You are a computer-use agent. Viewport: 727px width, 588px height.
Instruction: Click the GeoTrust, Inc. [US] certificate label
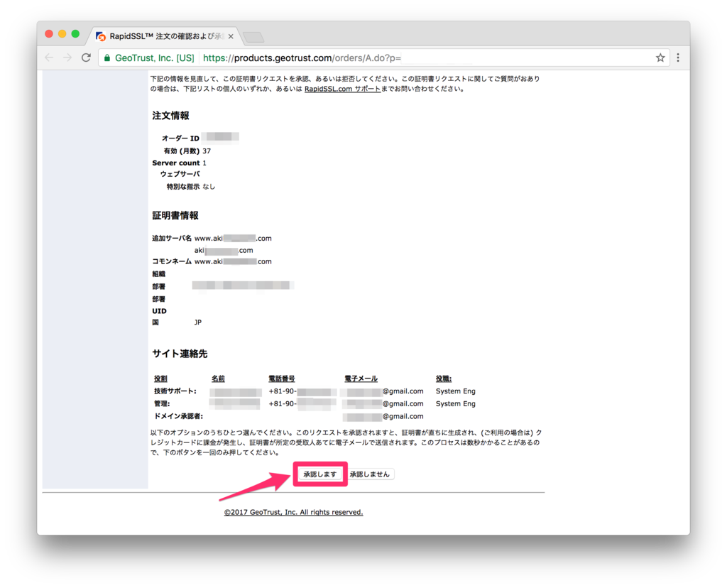pos(154,58)
